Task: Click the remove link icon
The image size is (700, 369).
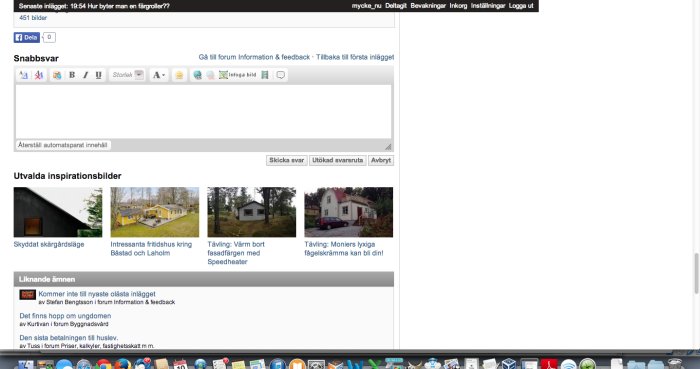Action: pyautogui.click(x=210, y=75)
